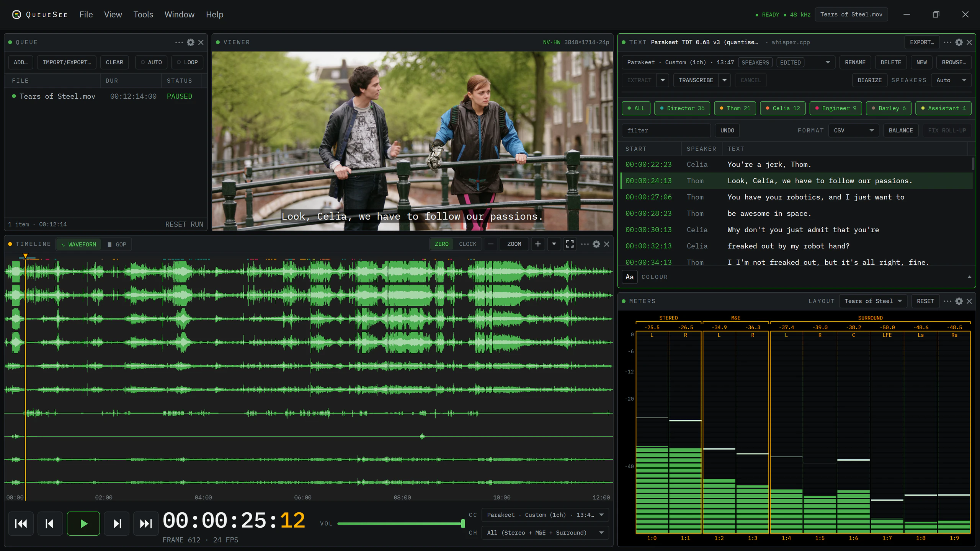This screenshot has height=551, width=980.
Task: Zoom out timeline with minus icon
Action: [491, 244]
